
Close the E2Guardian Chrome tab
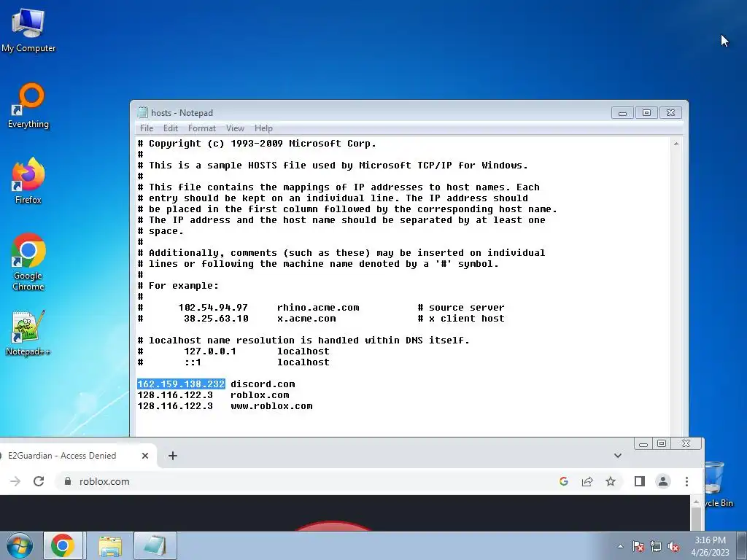click(x=145, y=456)
